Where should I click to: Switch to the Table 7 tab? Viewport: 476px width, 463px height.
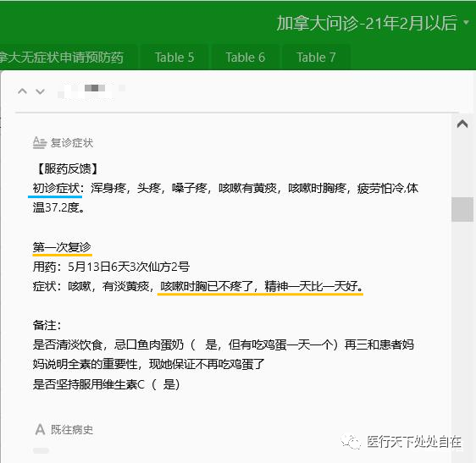click(x=316, y=58)
